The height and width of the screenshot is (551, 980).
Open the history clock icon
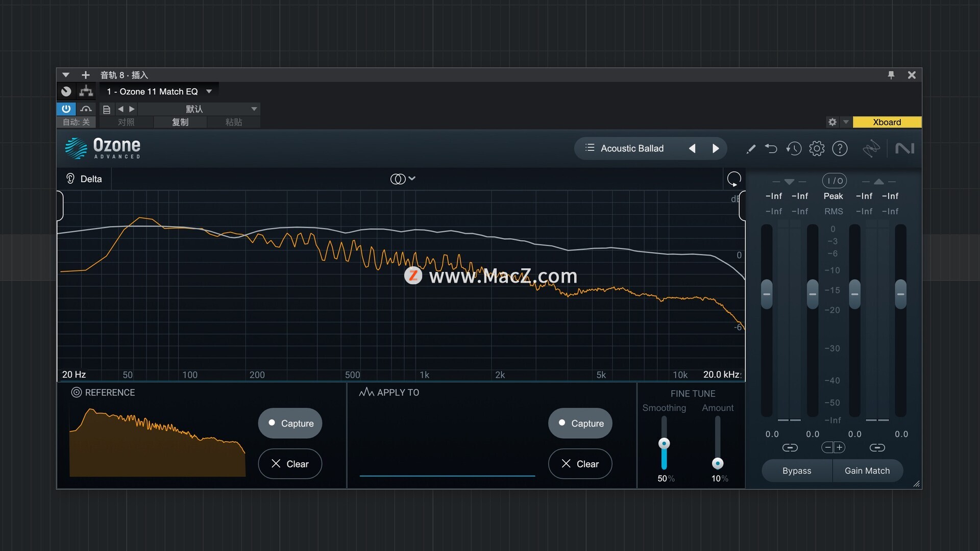794,148
